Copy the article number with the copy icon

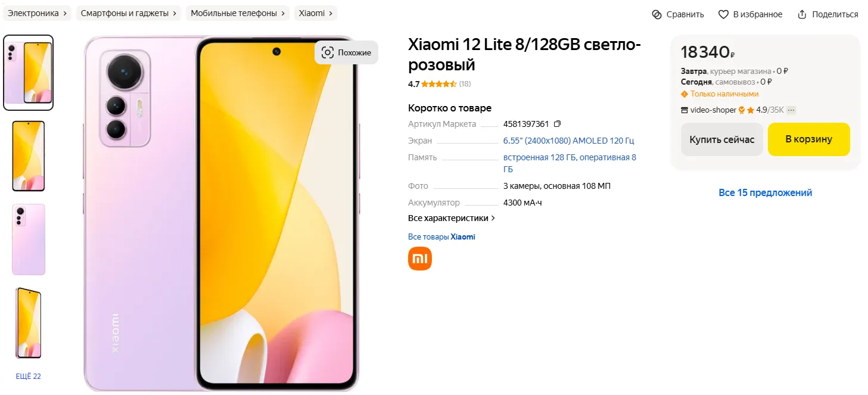coord(557,124)
